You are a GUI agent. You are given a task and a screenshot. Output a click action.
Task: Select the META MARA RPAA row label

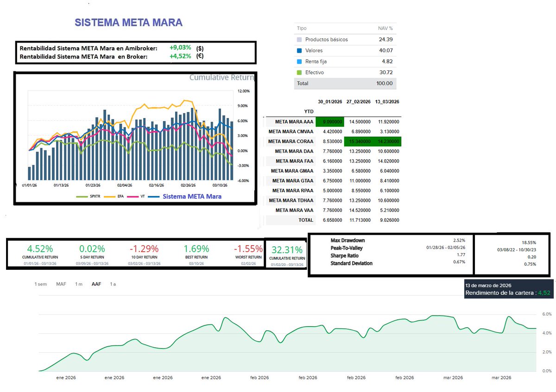click(293, 191)
